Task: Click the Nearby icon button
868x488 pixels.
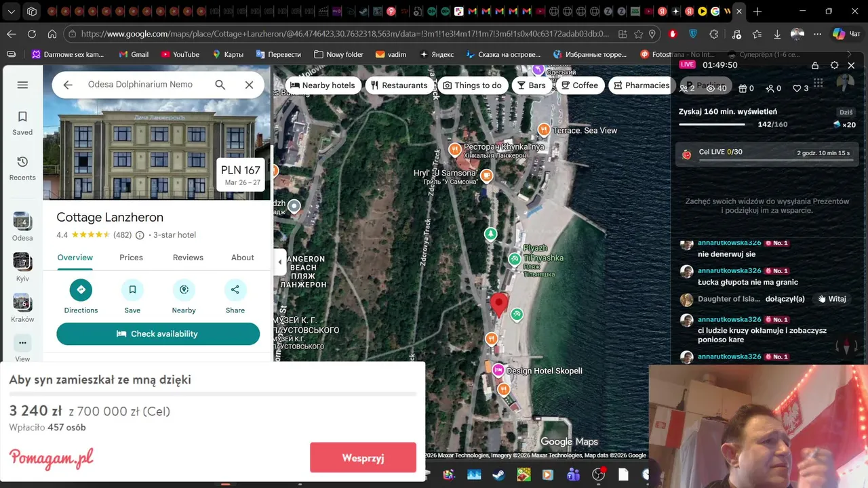Action: click(x=184, y=290)
